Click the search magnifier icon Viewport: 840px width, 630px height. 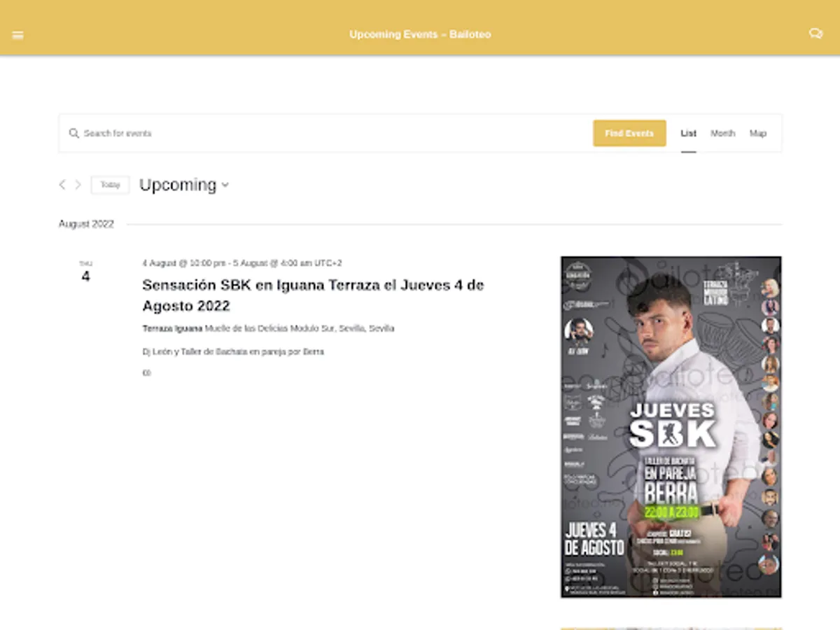click(x=73, y=133)
